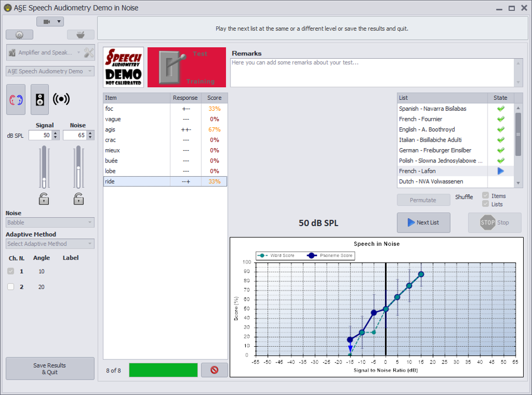
Task: Select Spanish - Navarra Bisílabas list
Action: 443,109
